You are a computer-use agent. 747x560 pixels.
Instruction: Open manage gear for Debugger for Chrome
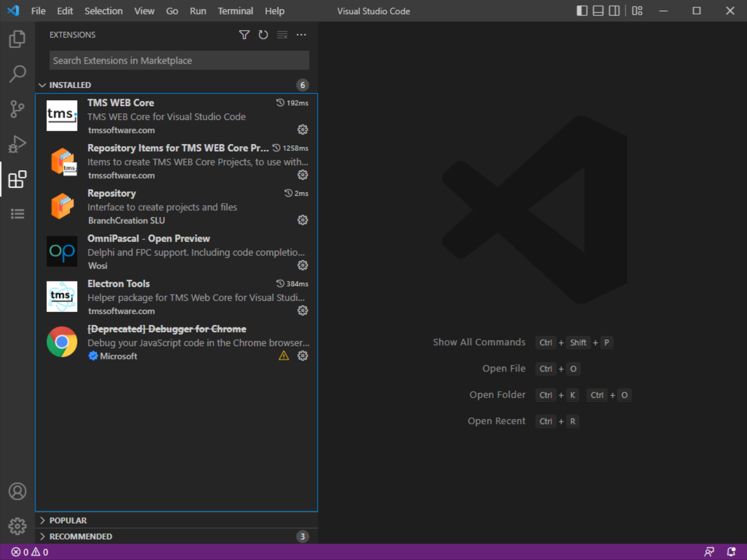[x=303, y=356]
